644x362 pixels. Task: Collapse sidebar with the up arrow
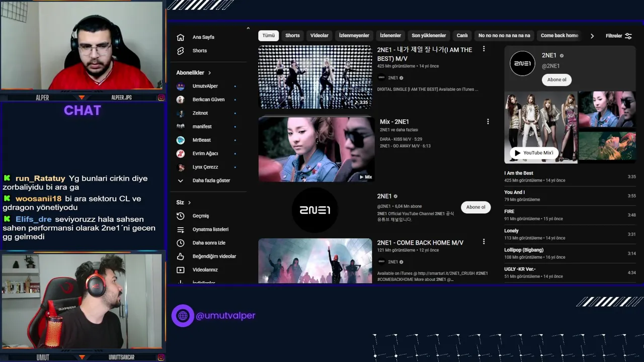pos(248,28)
